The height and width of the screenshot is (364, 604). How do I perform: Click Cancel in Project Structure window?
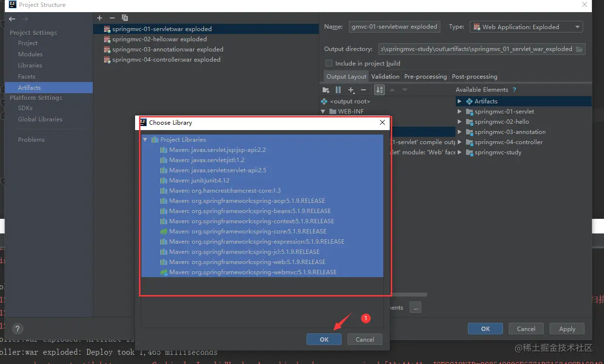[526, 329]
